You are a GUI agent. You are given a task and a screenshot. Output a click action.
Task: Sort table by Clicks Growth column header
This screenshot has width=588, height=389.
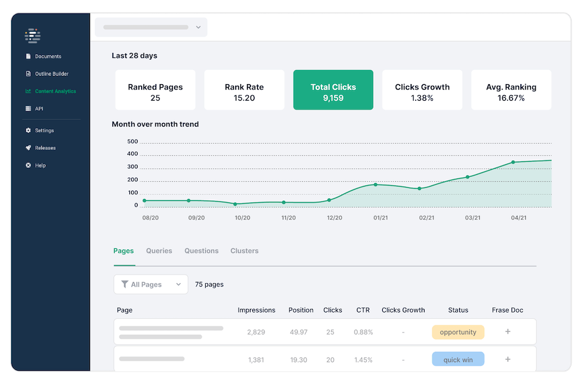pos(403,310)
